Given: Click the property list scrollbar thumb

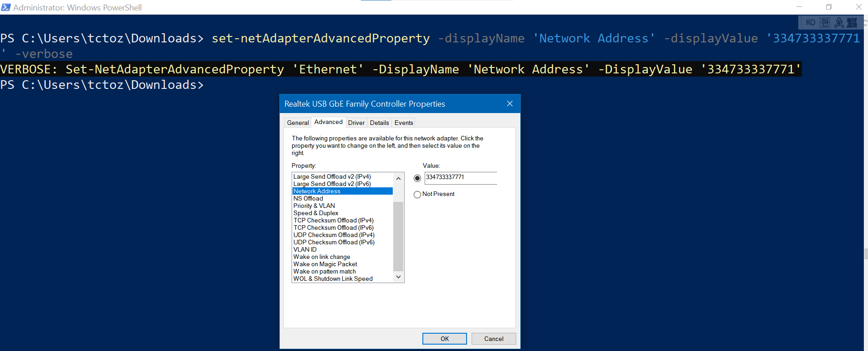Looking at the screenshot, I should pyautogui.click(x=398, y=236).
